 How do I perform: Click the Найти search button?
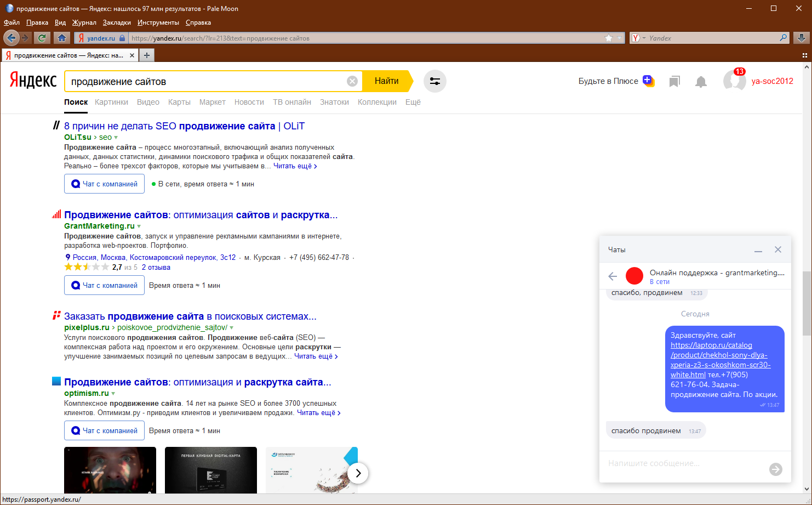(388, 81)
